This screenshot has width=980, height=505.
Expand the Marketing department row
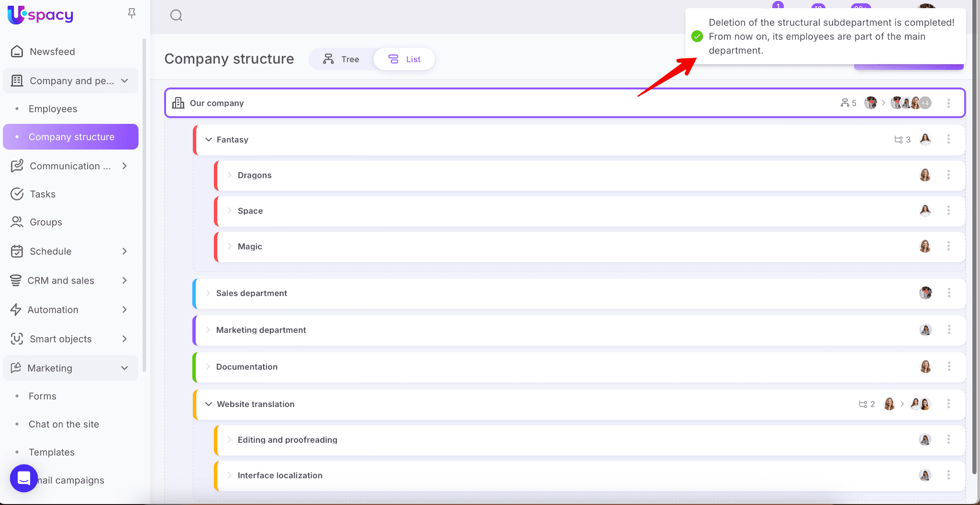(208, 330)
